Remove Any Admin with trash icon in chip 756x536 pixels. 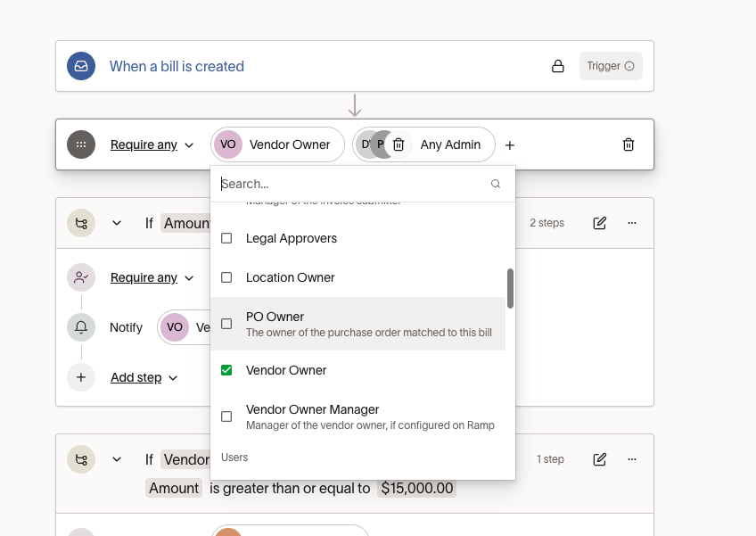tap(399, 144)
